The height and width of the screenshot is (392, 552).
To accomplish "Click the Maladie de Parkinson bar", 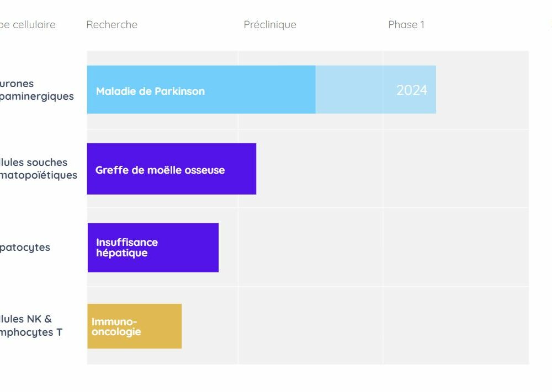I will pos(201,90).
